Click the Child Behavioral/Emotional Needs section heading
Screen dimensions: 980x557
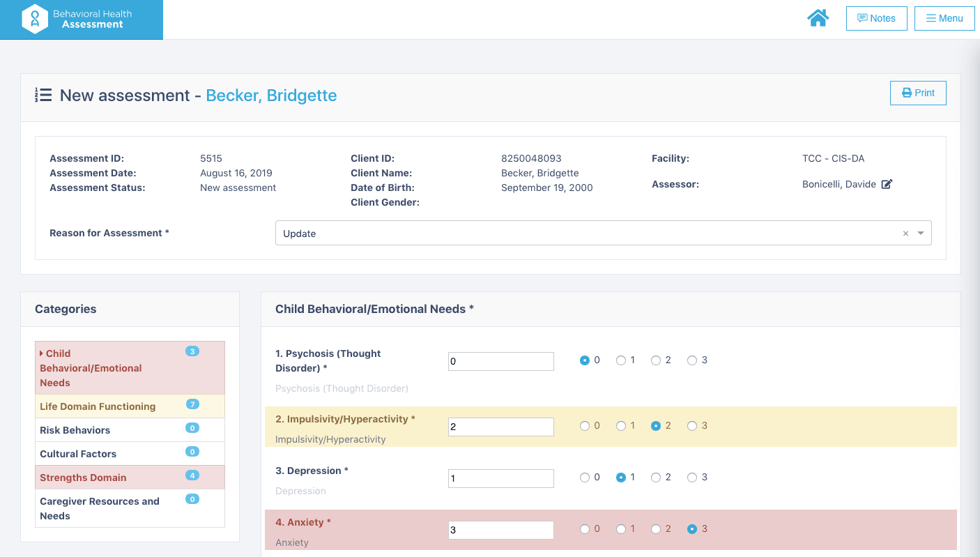tap(374, 309)
